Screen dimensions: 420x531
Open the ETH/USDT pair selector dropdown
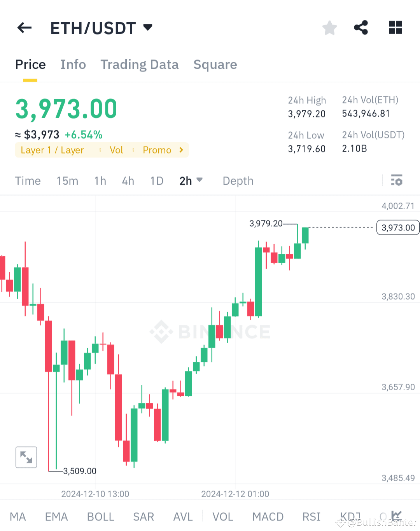[x=148, y=28]
